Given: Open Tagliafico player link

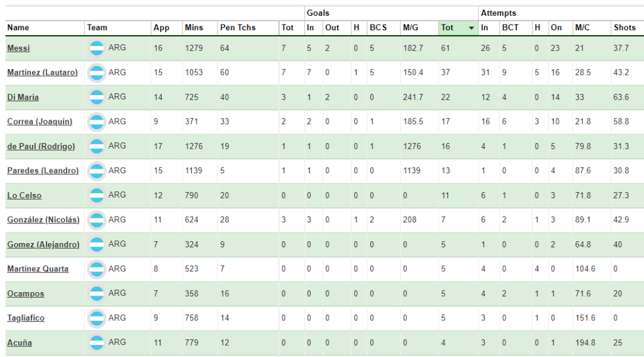Looking at the screenshot, I should pyautogui.click(x=26, y=318).
